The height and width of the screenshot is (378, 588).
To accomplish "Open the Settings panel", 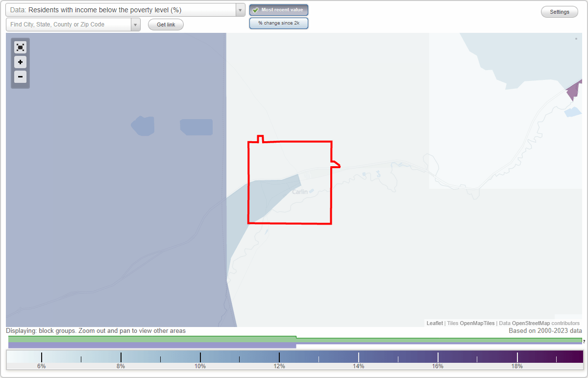I will click(x=559, y=11).
